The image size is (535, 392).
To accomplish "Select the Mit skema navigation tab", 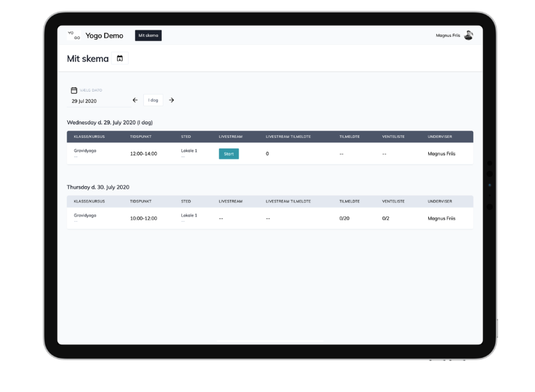I will tap(148, 36).
